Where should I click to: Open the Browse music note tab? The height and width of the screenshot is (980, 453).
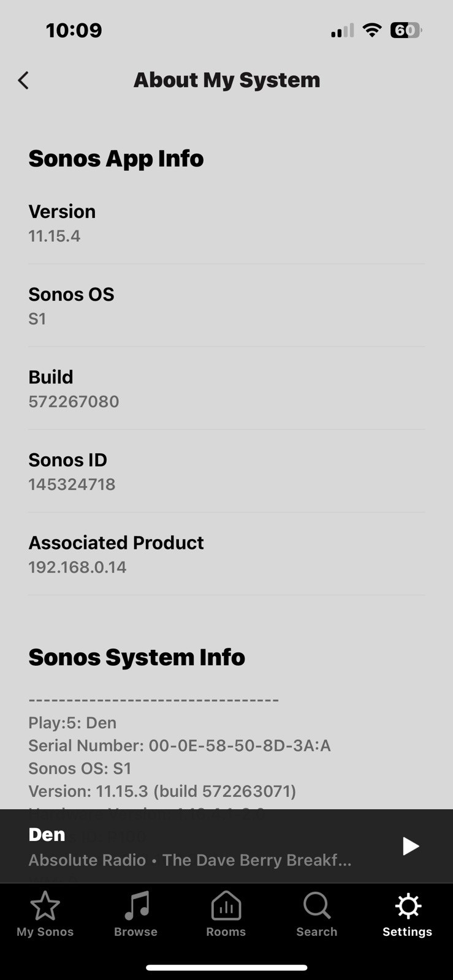pos(135,914)
